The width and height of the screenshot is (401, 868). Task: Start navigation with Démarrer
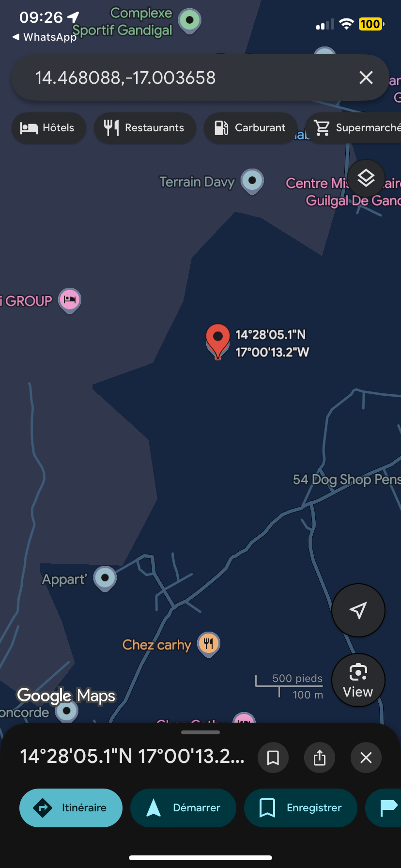183,808
